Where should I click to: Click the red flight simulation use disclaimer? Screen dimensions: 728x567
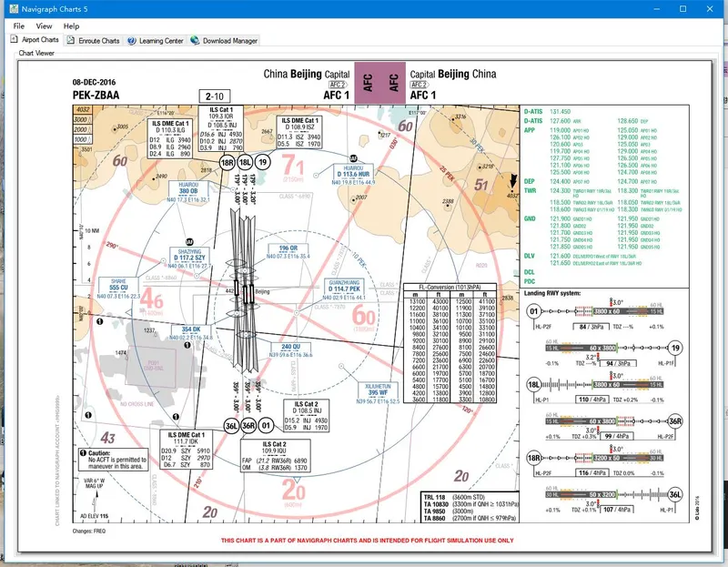pos(368,540)
